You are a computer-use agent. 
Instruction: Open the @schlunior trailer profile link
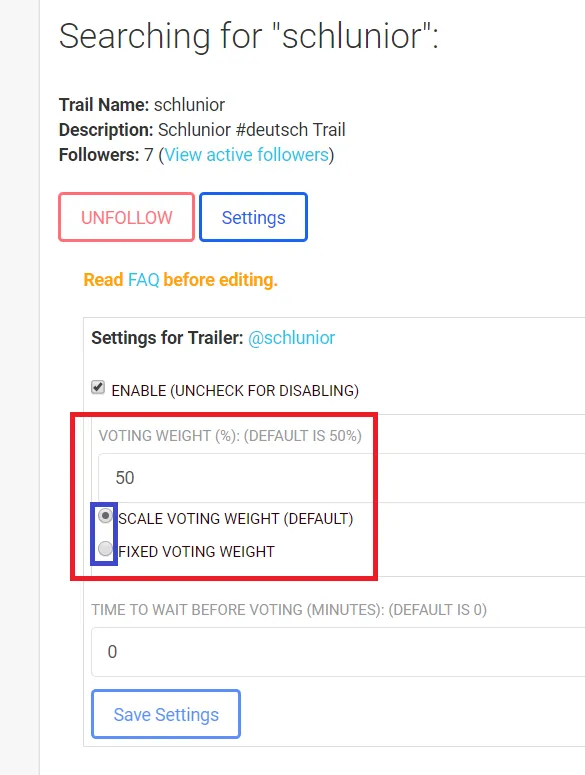coord(292,338)
